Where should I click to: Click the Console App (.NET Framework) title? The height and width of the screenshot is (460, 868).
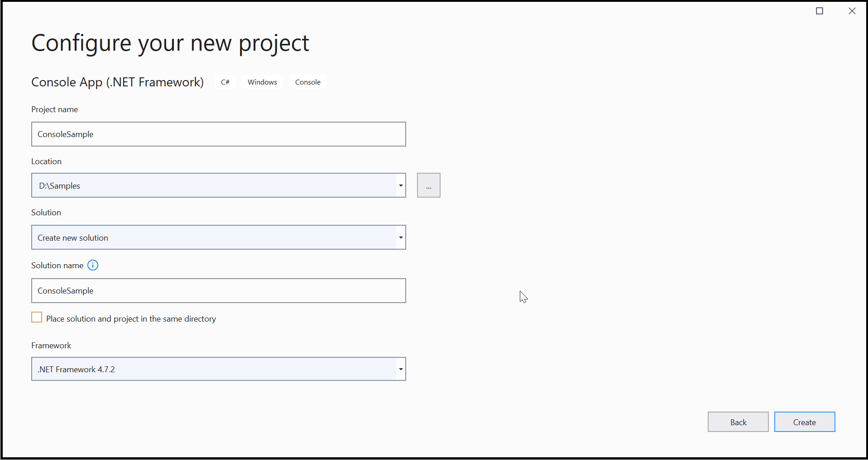[117, 82]
